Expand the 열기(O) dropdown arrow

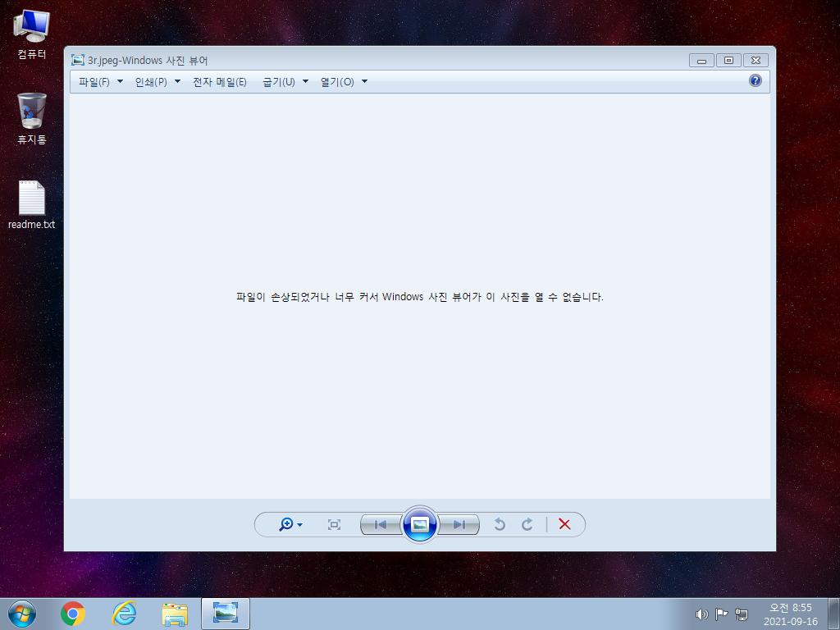pyautogui.click(x=364, y=81)
